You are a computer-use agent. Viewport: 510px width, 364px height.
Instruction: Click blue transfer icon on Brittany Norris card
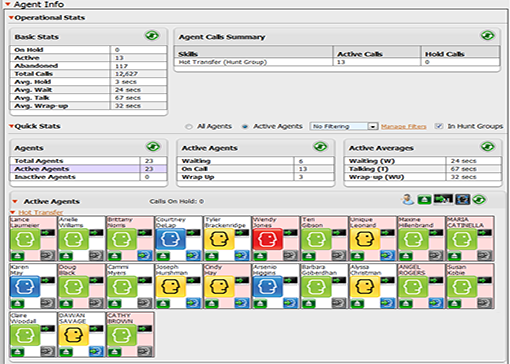(x=145, y=256)
